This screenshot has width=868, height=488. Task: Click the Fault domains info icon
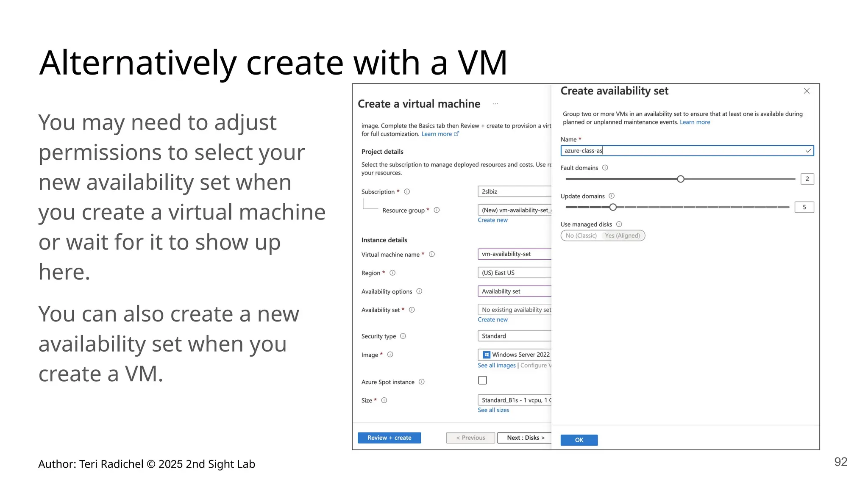pyautogui.click(x=605, y=168)
